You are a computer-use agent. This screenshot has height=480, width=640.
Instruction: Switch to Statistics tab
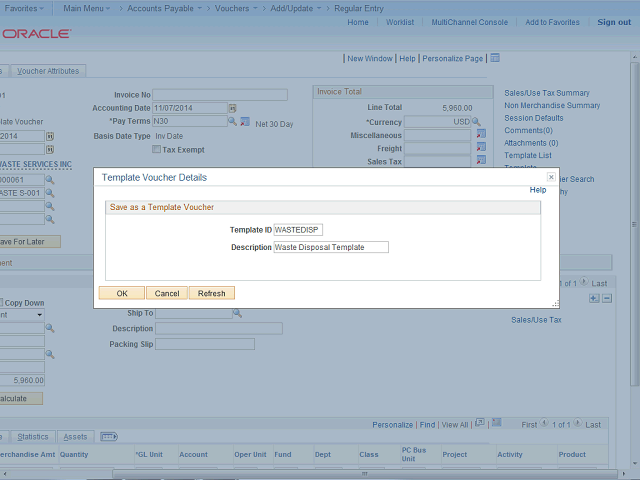pos(33,437)
